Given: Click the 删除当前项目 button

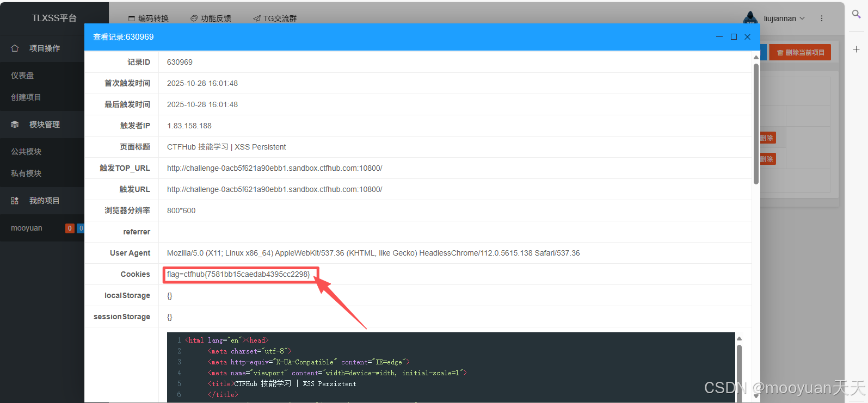Looking at the screenshot, I should point(800,52).
